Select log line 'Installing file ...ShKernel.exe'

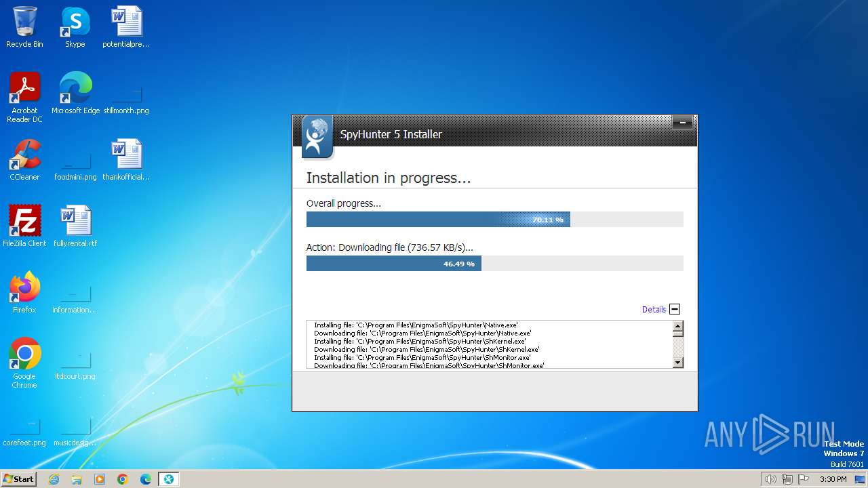(420, 342)
